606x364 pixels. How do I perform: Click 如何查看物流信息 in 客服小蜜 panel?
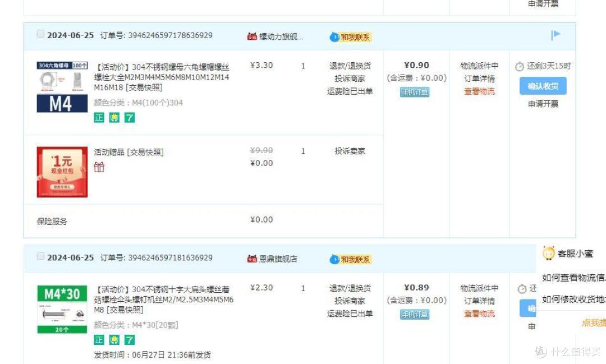pos(574,278)
